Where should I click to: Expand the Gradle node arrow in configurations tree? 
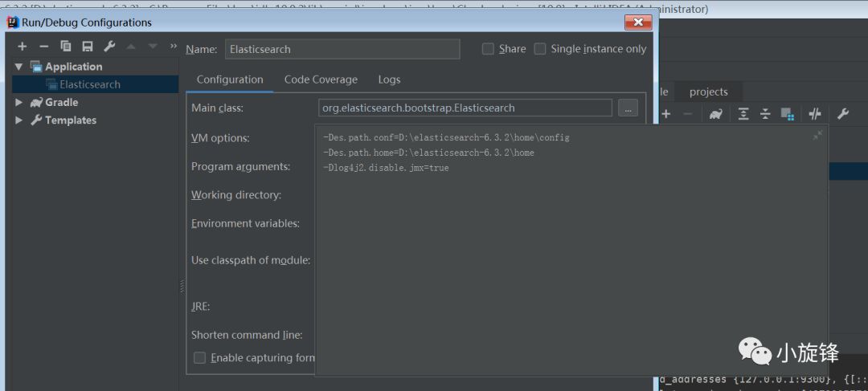tap(18, 102)
